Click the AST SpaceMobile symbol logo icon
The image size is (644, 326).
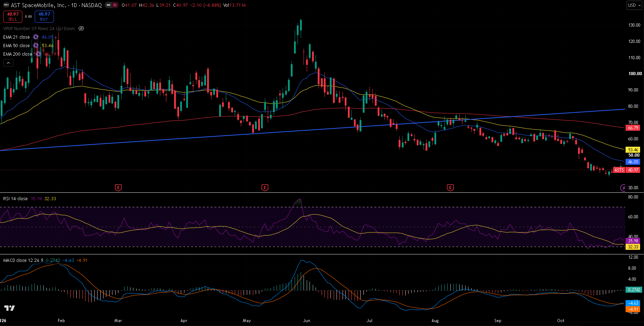click(x=6, y=5)
